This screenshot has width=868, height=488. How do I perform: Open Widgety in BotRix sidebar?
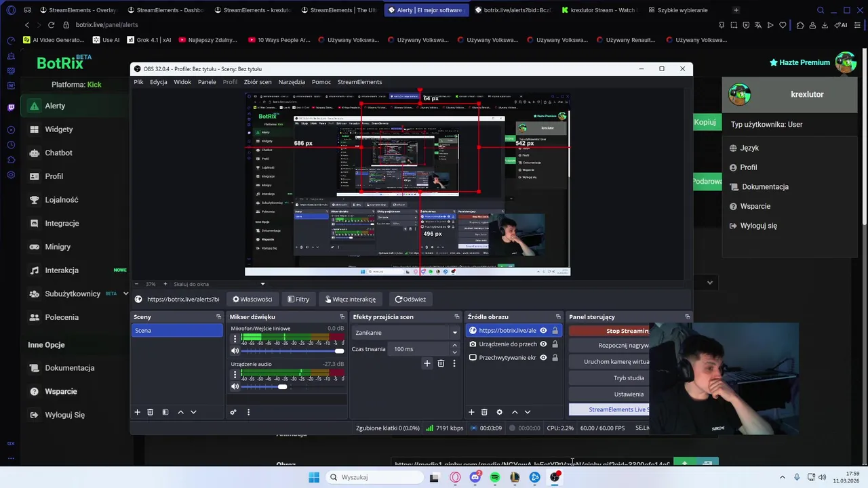(x=59, y=129)
